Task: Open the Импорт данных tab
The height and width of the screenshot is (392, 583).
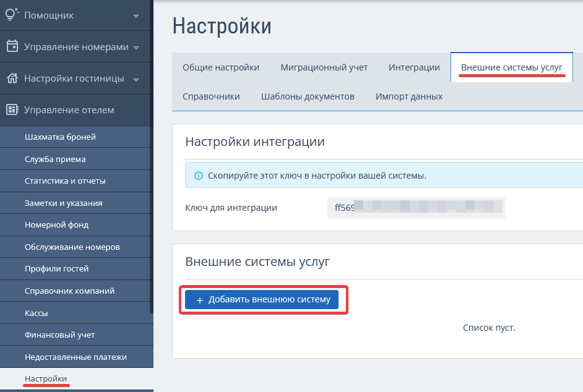Action: pyautogui.click(x=408, y=96)
